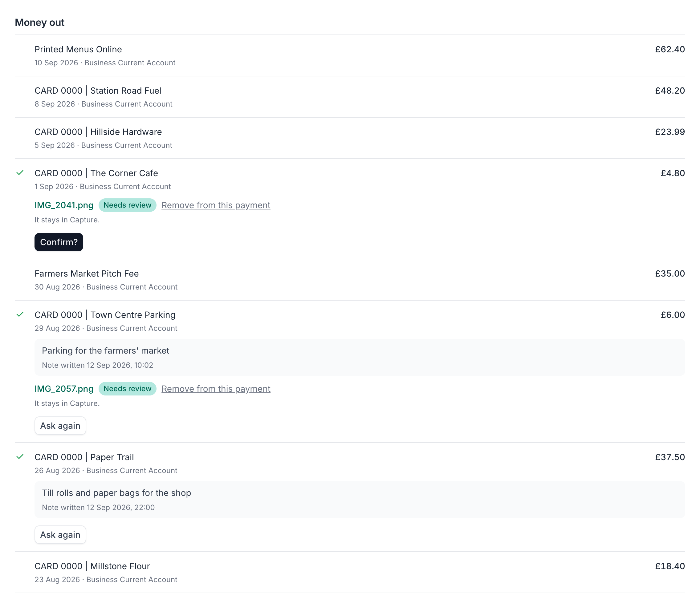Click the note 'Parking for the farmers' market'
Viewport: 700px width, 608px height.
coord(106,351)
